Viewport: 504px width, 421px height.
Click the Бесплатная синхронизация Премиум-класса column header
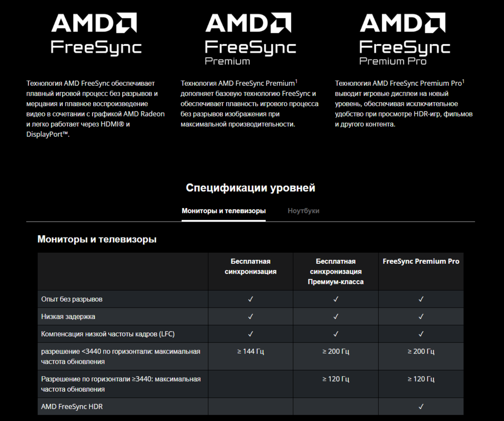tap(335, 271)
